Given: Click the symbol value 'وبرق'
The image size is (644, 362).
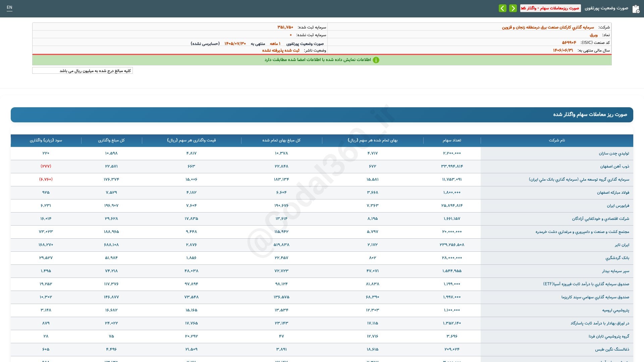Looking at the screenshot, I should [594, 35].
